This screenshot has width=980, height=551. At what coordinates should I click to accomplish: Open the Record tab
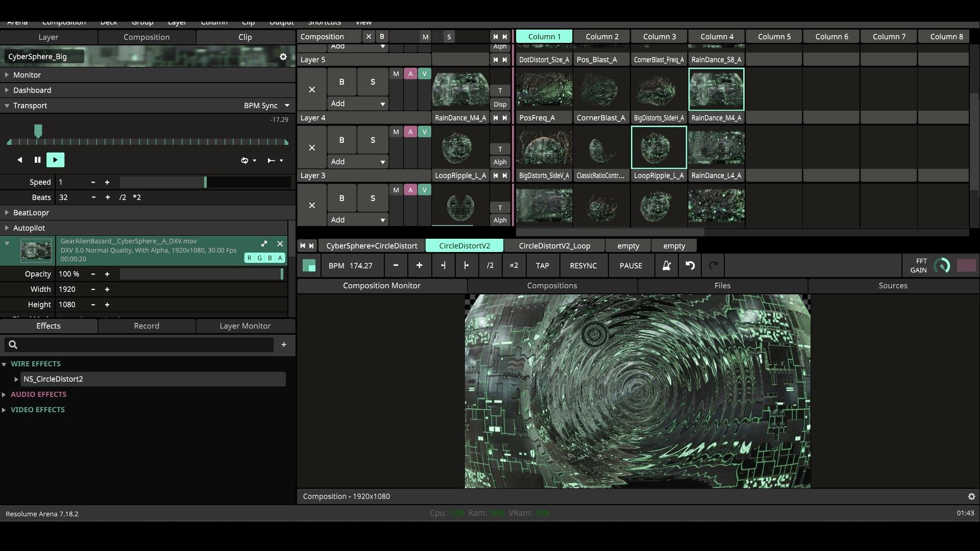[146, 326]
